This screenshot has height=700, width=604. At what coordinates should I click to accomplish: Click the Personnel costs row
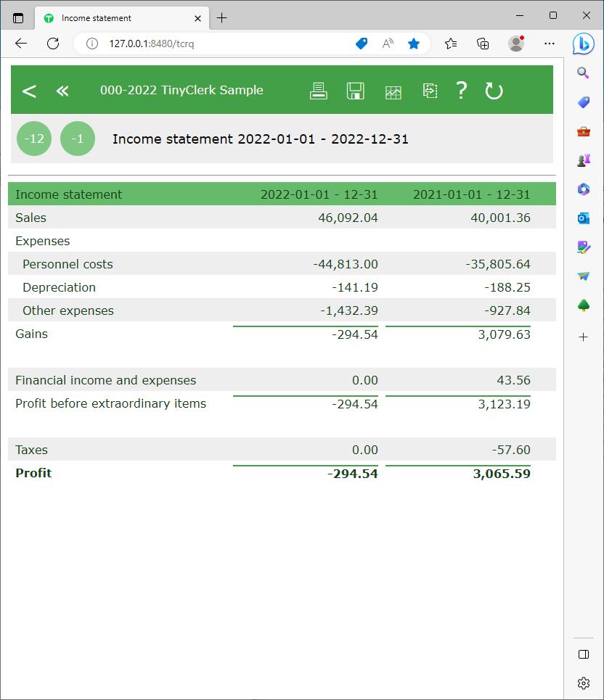point(68,264)
